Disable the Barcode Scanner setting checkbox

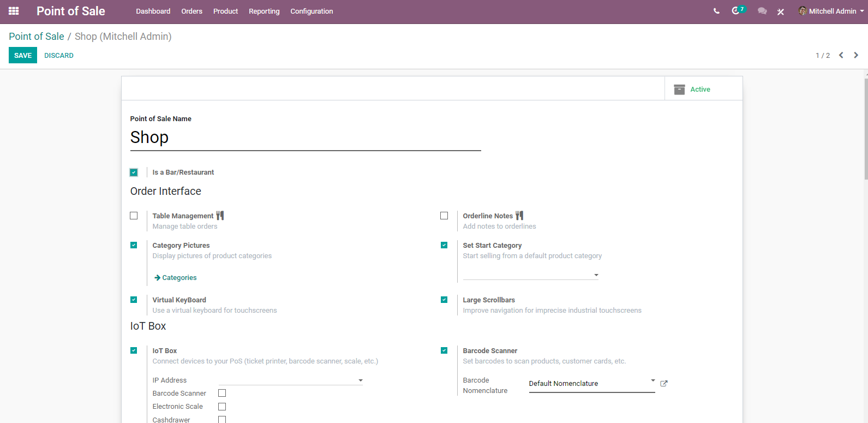point(444,350)
